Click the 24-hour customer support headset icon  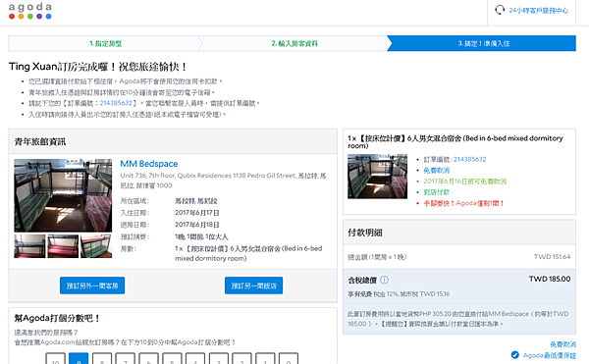coord(500,10)
